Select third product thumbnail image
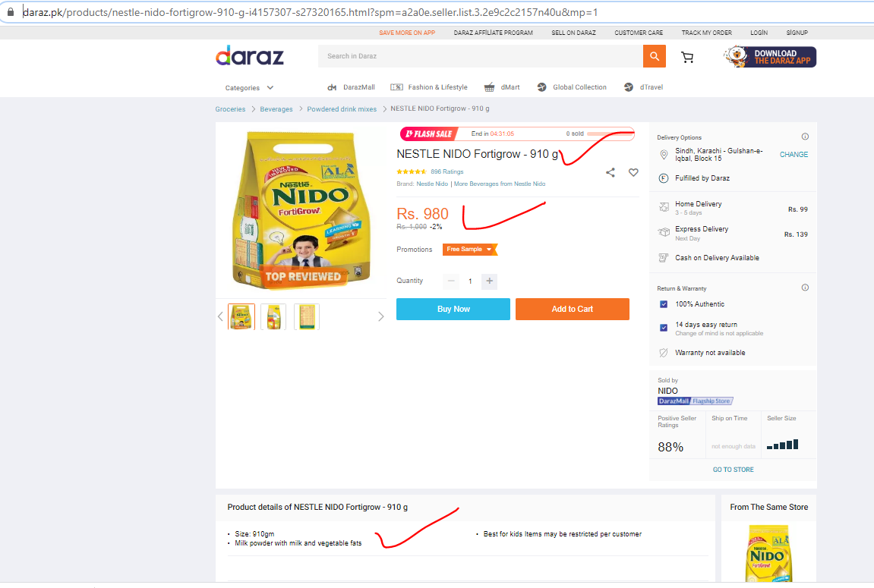The height and width of the screenshot is (588, 874). [307, 317]
